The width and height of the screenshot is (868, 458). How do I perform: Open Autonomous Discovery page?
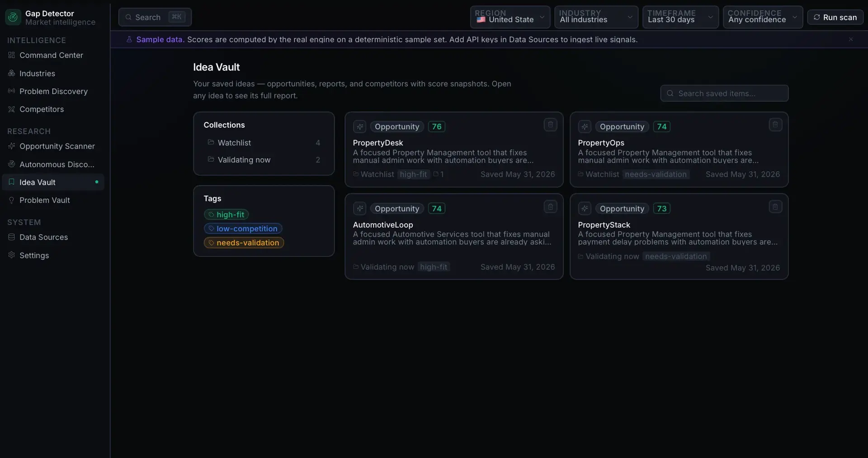click(x=53, y=164)
